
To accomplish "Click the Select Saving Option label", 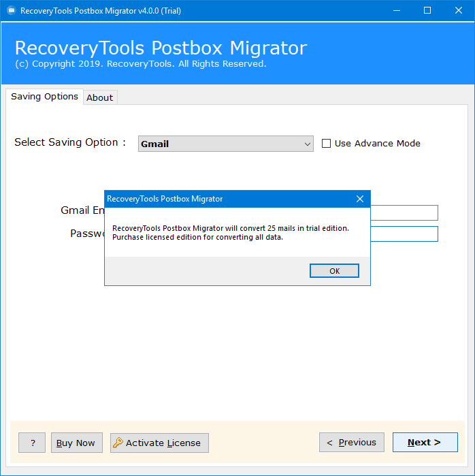I will pyautogui.click(x=70, y=142).
